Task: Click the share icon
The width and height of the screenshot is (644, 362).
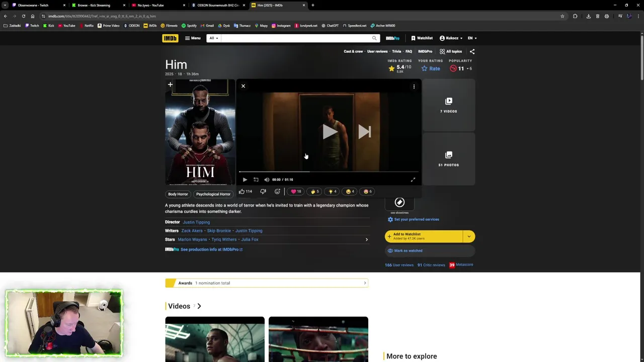Action: coord(472,51)
